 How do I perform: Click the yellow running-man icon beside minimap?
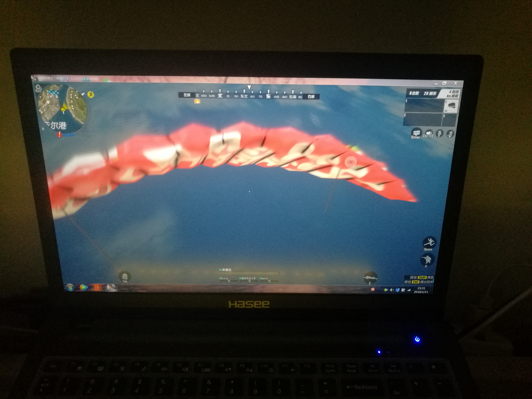91,95
